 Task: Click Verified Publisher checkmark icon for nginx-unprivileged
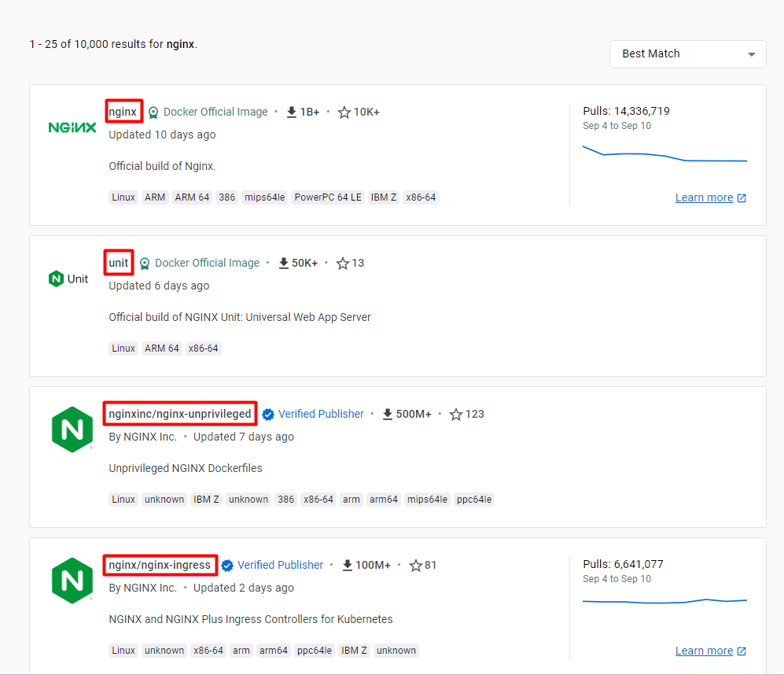click(268, 415)
